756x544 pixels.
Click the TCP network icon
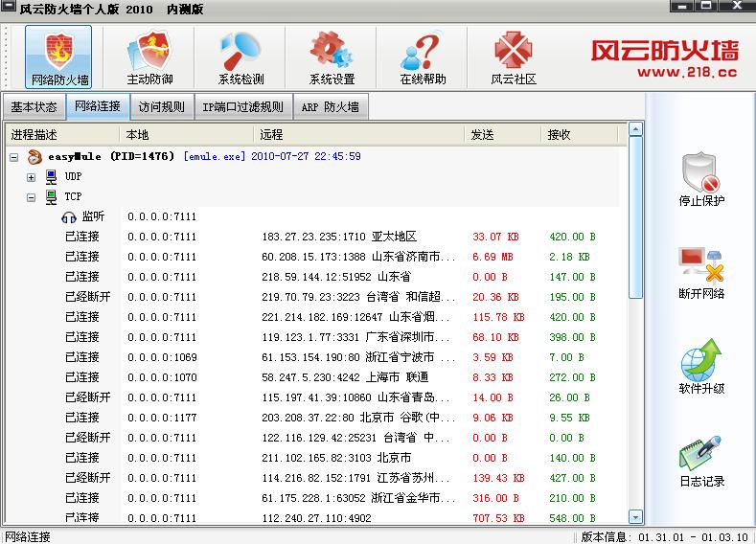[51, 197]
